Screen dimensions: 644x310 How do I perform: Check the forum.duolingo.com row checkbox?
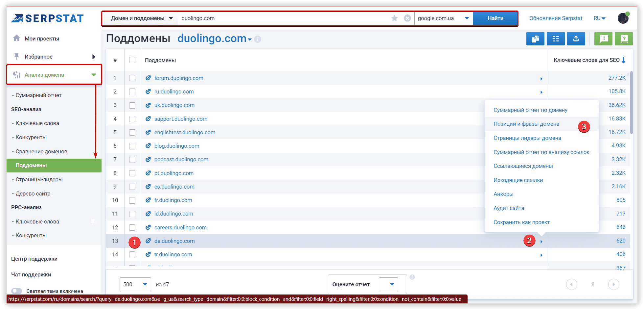click(132, 78)
